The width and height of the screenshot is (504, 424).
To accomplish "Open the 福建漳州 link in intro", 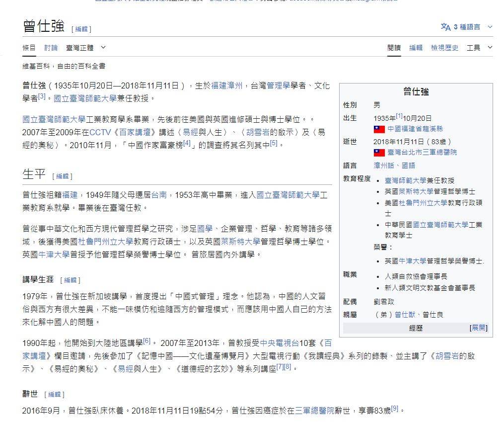I will click(227, 85).
